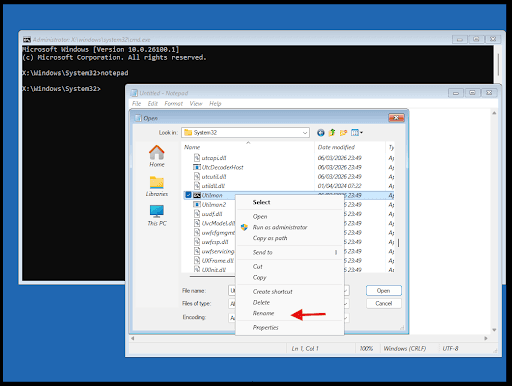Click the UtcDecoderHost application icon

pyautogui.click(x=197, y=167)
